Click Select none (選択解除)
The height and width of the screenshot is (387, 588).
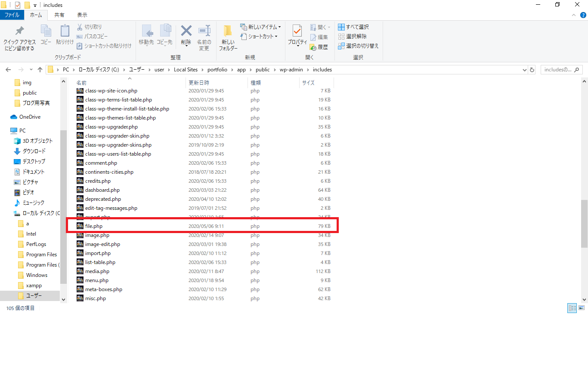pyautogui.click(x=352, y=36)
